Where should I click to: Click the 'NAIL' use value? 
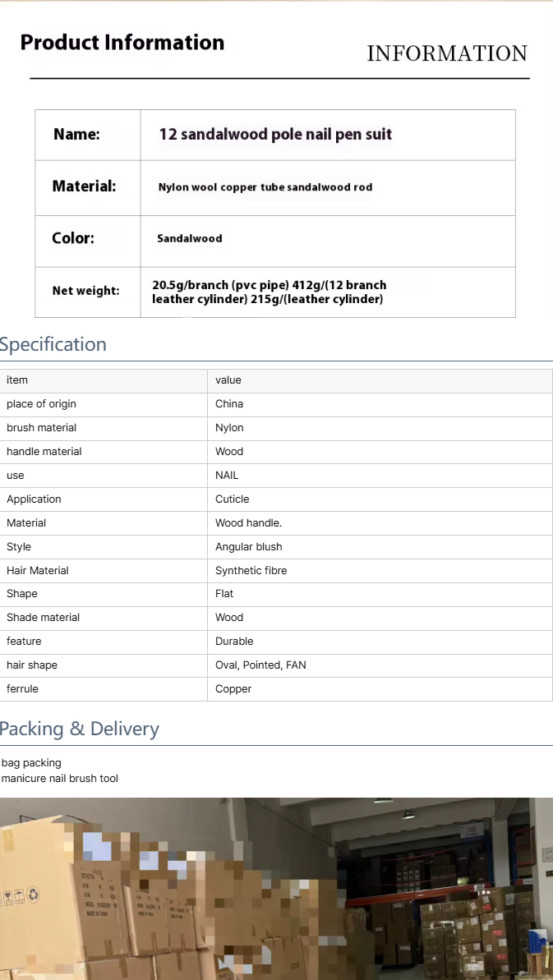(x=227, y=476)
